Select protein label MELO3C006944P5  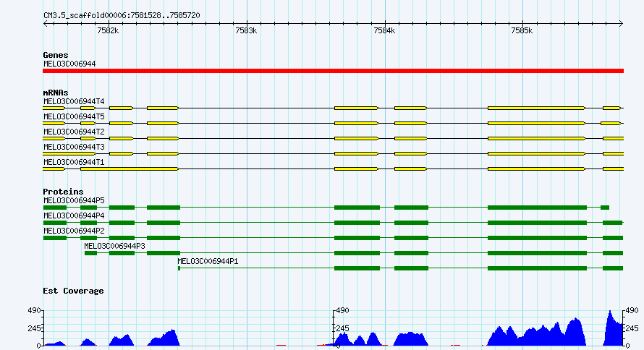click(x=74, y=200)
